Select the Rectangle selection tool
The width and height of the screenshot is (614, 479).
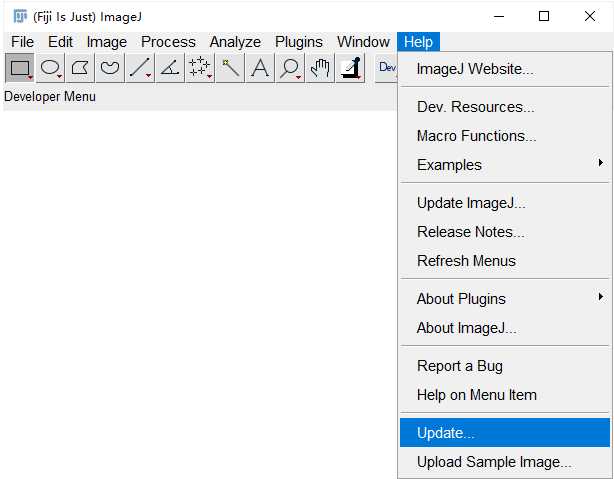[x=20, y=68]
